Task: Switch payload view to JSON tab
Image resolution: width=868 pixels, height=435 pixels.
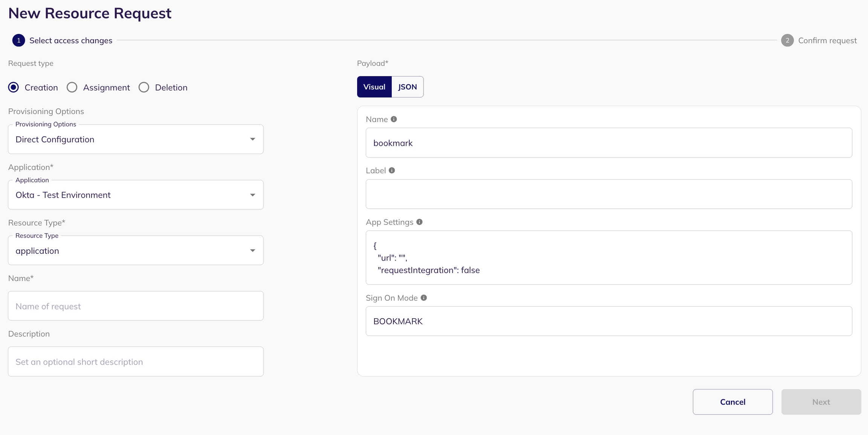Action: click(x=407, y=87)
